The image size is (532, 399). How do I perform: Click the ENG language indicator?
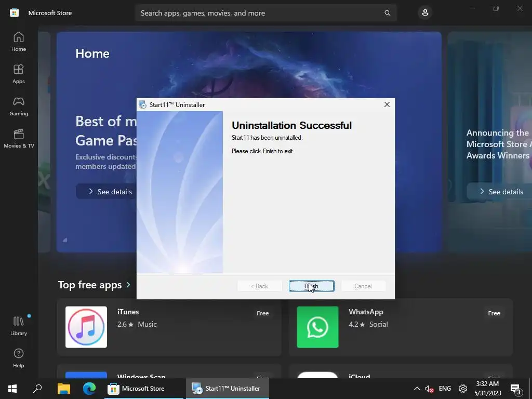(445, 389)
